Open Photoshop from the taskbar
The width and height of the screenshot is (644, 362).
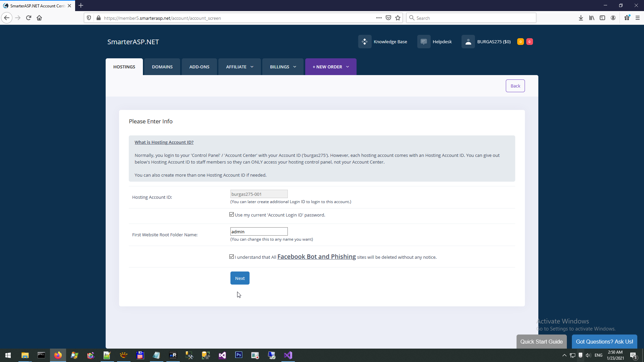[238, 355]
